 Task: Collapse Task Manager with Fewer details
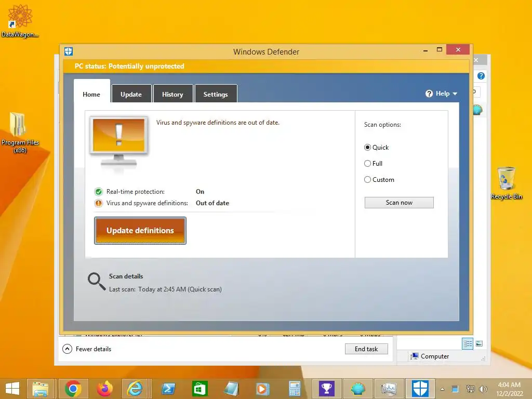tap(87, 349)
